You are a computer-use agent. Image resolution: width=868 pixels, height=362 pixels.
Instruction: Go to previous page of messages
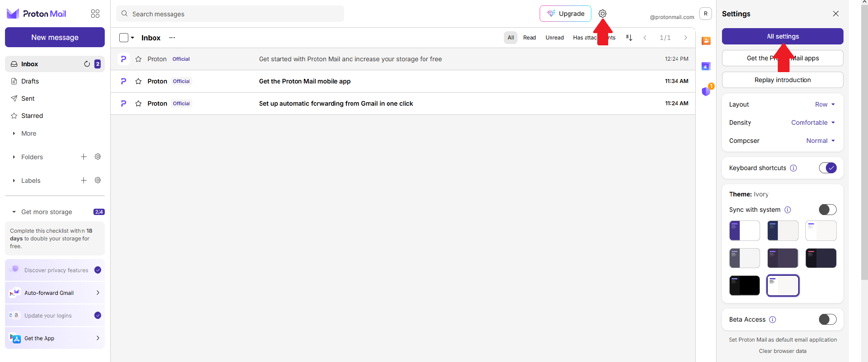click(645, 38)
